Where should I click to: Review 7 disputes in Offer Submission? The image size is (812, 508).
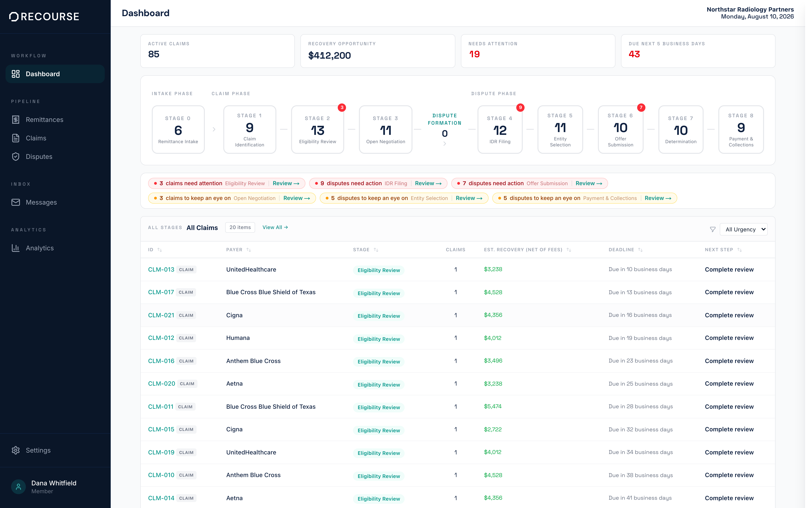tap(589, 183)
